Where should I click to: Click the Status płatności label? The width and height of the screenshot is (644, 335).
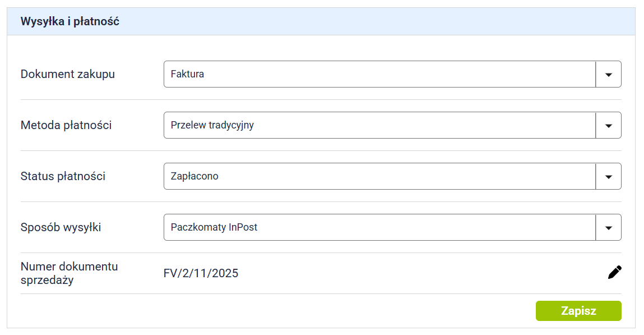(63, 176)
